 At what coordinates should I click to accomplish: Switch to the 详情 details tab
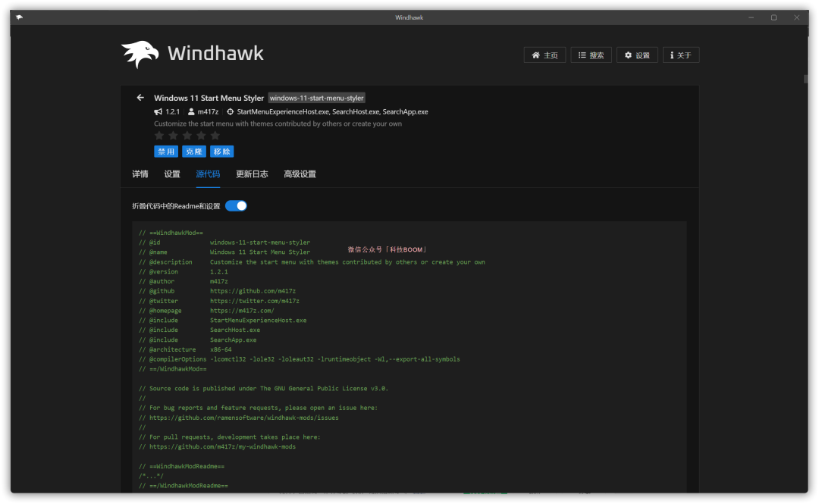140,174
